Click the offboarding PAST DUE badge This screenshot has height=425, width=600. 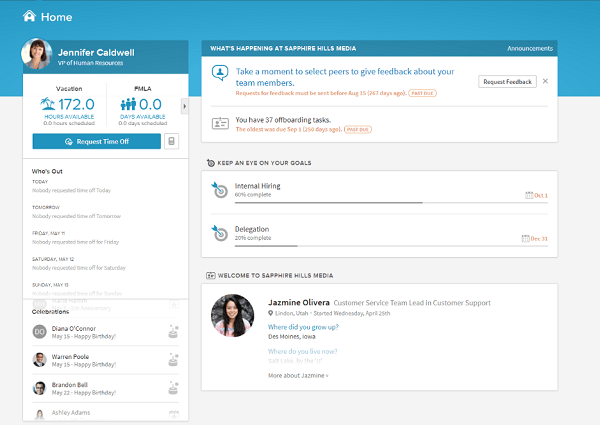(358, 129)
